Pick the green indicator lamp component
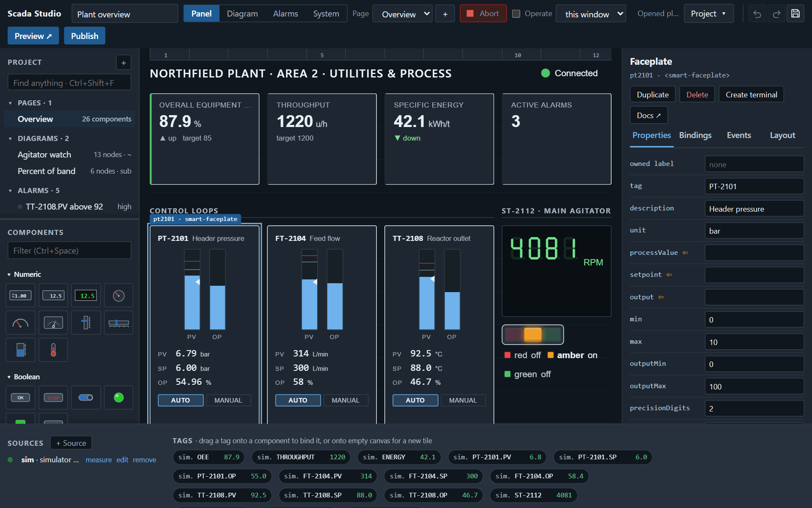 tap(118, 398)
